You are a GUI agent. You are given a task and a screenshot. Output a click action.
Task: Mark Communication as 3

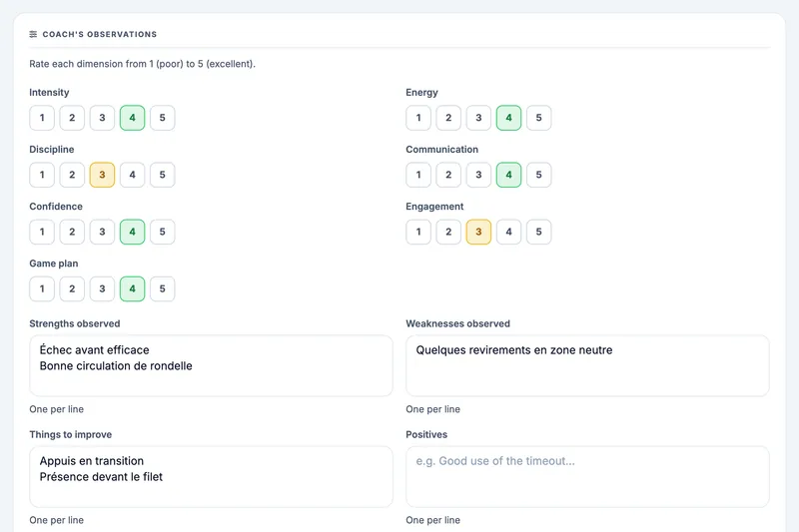tap(478, 175)
